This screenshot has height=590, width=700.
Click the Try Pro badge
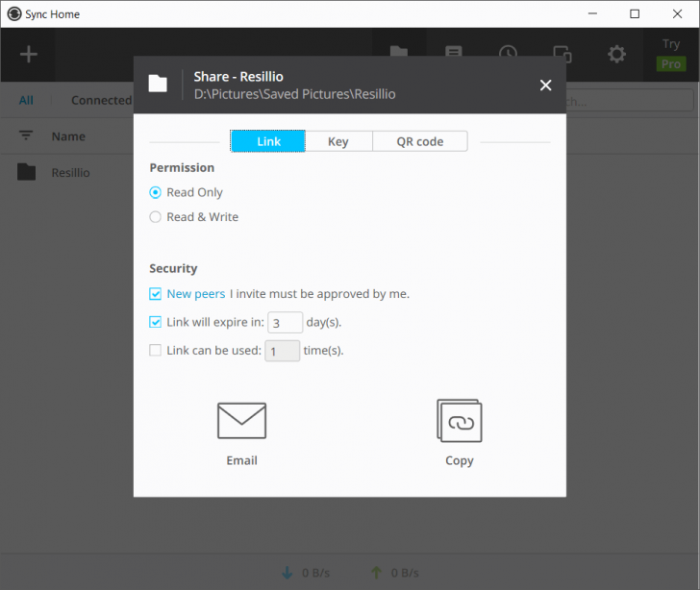(x=671, y=55)
